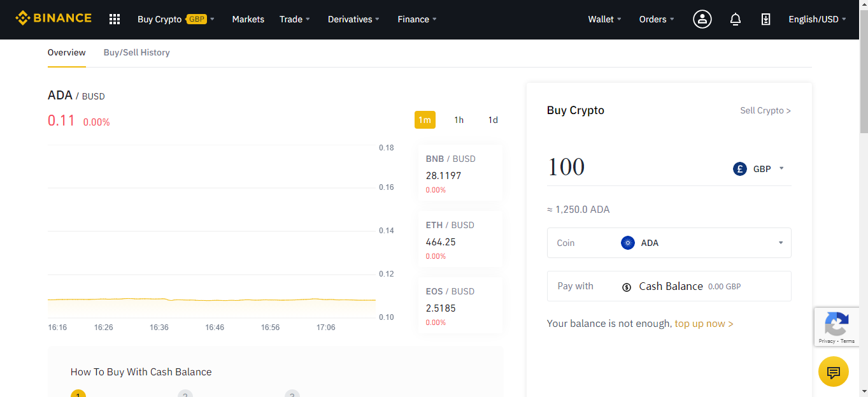Click the Pay with Cash Balance field

tap(669, 286)
